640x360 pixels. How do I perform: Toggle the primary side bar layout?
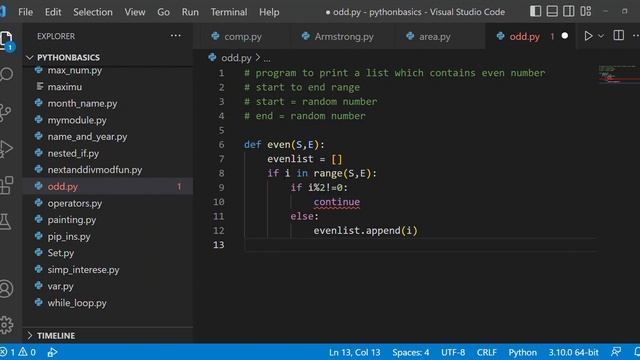click(x=535, y=11)
